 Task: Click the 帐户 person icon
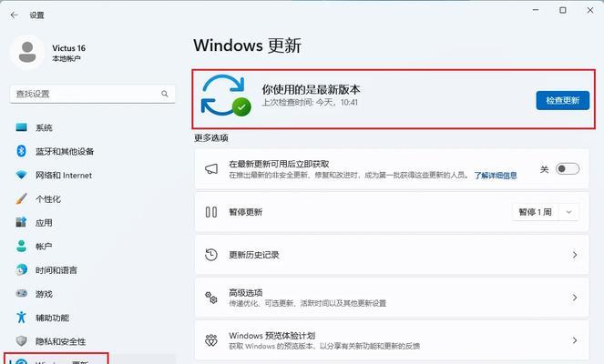(21, 246)
